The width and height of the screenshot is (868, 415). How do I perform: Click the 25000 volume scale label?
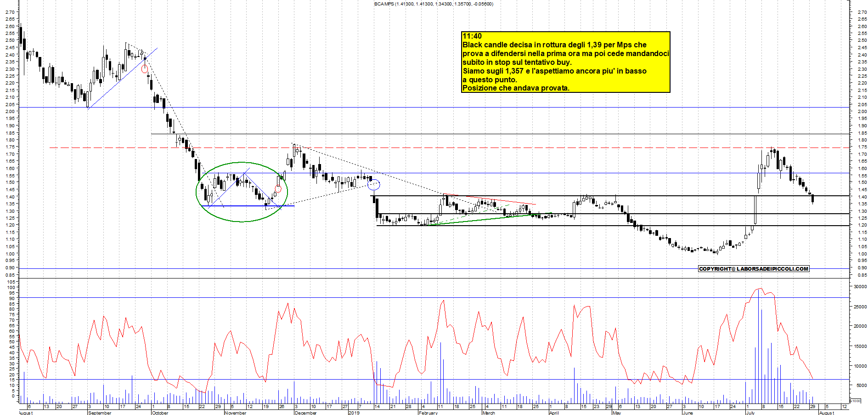(860, 307)
